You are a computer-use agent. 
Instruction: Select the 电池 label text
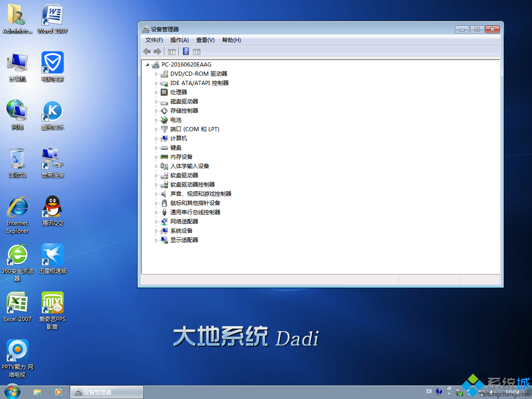(176, 120)
